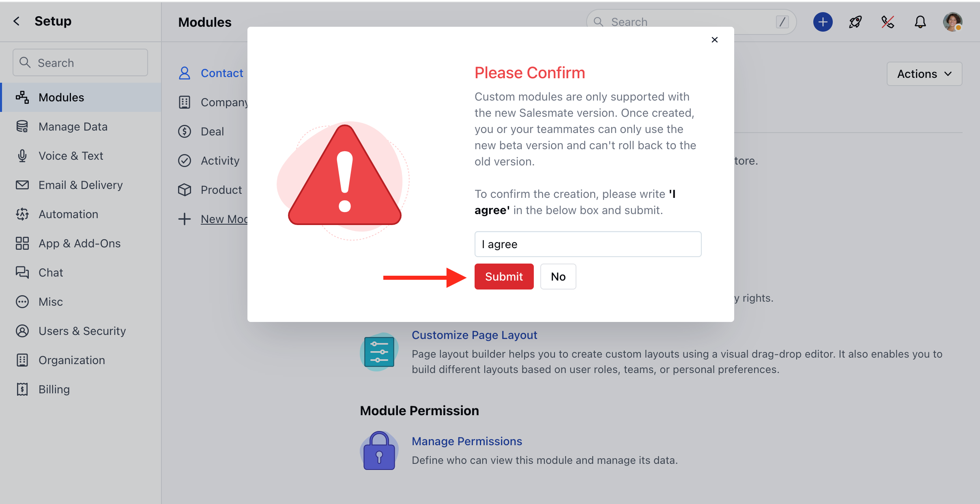Viewport: 980px width, 504px height.
Task: Click the Customize Page Layout icon
Action: click(379, 352)
